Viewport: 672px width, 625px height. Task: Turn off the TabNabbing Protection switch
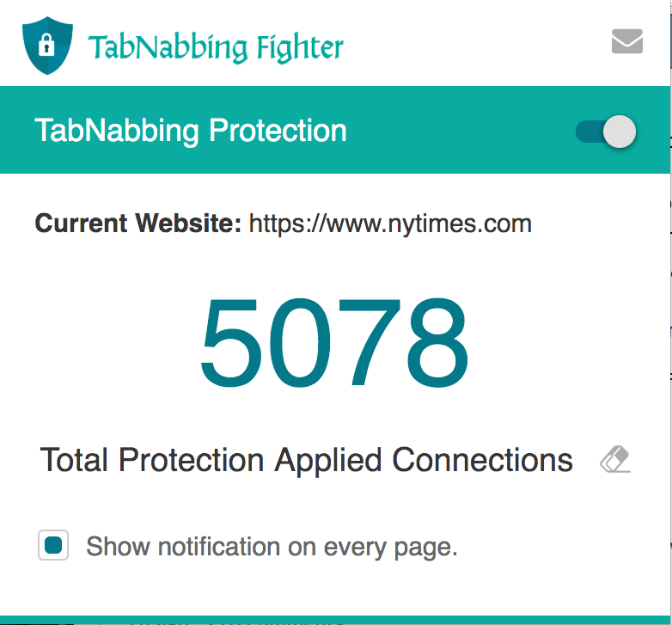[606, 132]
